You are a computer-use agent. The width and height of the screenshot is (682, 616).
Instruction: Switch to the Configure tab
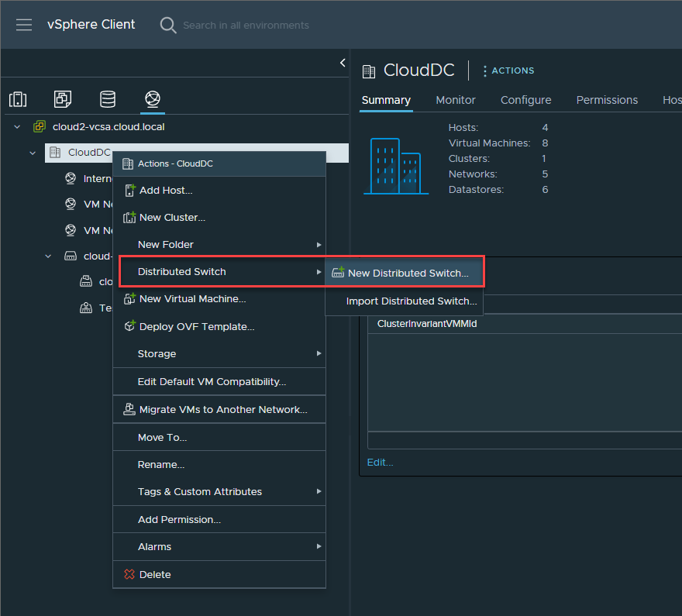tap(526, 100)
